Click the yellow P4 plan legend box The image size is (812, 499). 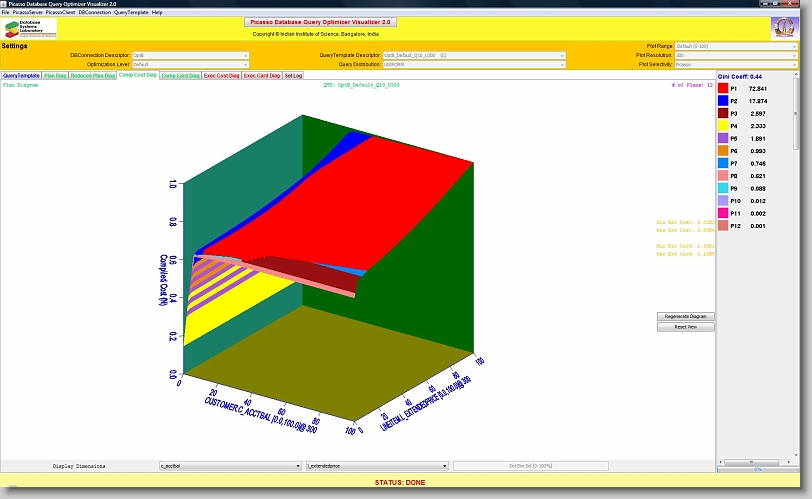(x=723, y=127)
